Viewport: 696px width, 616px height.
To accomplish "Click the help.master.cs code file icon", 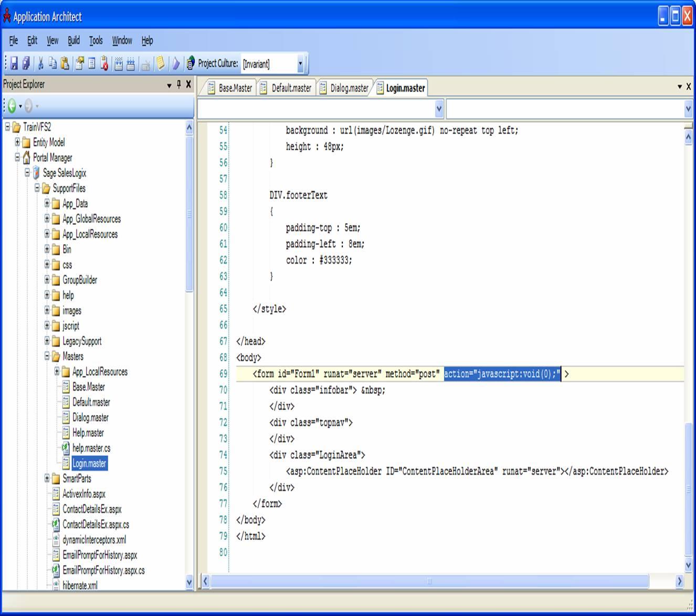I will [x=66, y=448].
